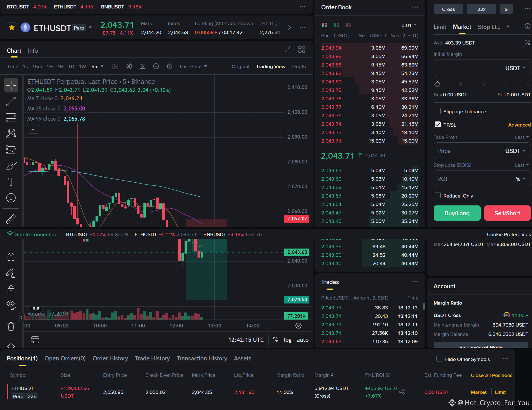Switch to the Info tab
The height and width of the screenshot is (410, 532).
pos(33,51)
